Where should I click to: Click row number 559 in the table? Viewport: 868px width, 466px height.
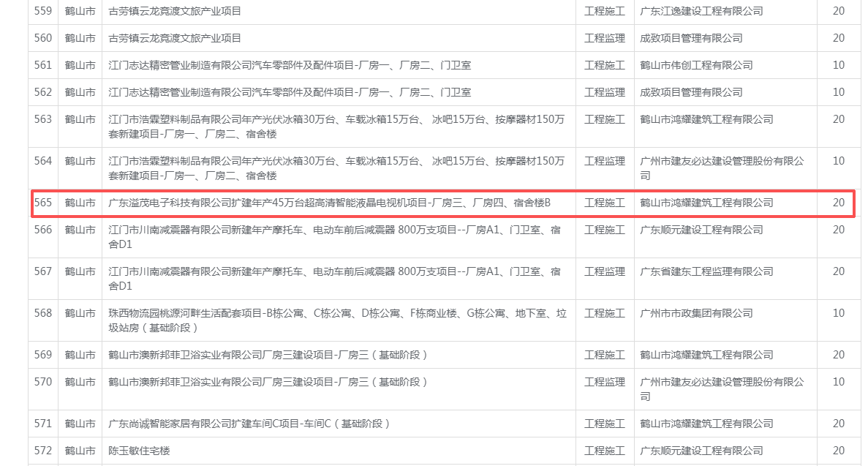[43, 11]
